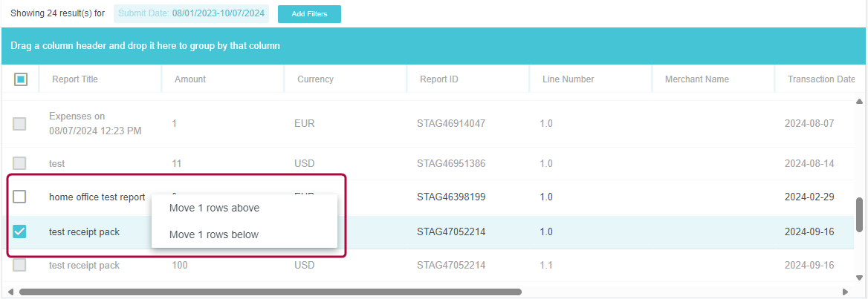Toggle the select-all checkbox in the header
This screenshot has height=299, width=868.
coord(21,79)
